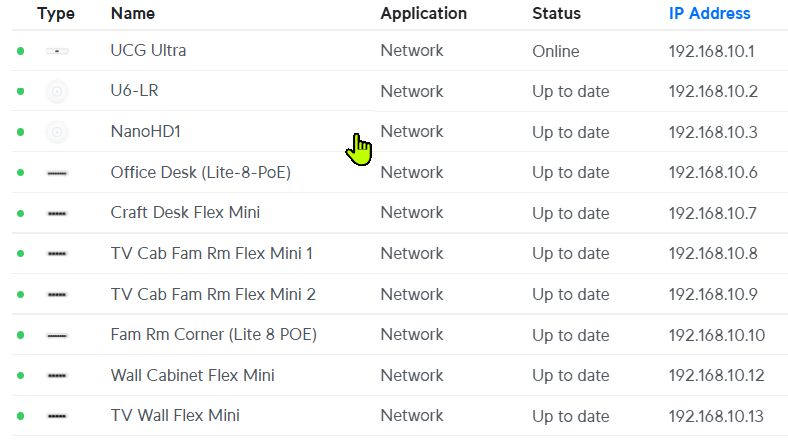Click the Type column header
The width and height of the screenshot is (788, 440).
[56, 14]
